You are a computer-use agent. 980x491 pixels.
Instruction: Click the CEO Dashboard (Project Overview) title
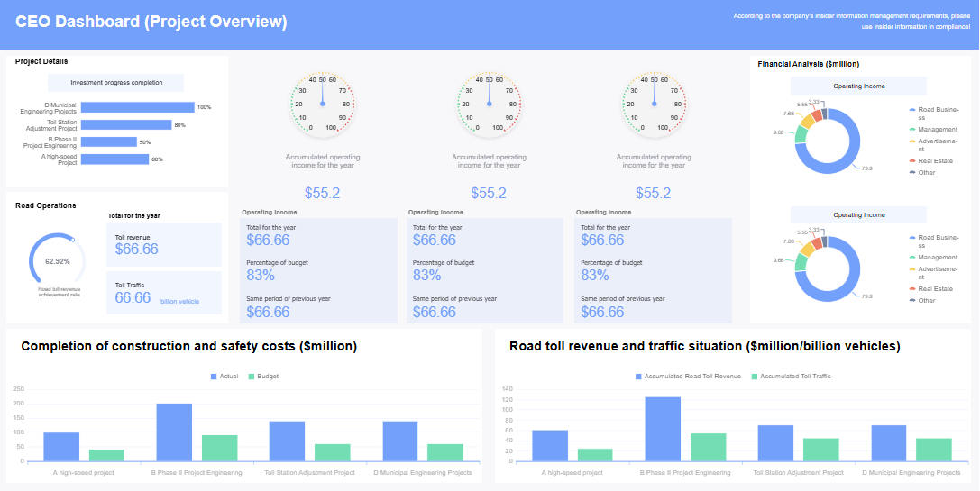151,22
